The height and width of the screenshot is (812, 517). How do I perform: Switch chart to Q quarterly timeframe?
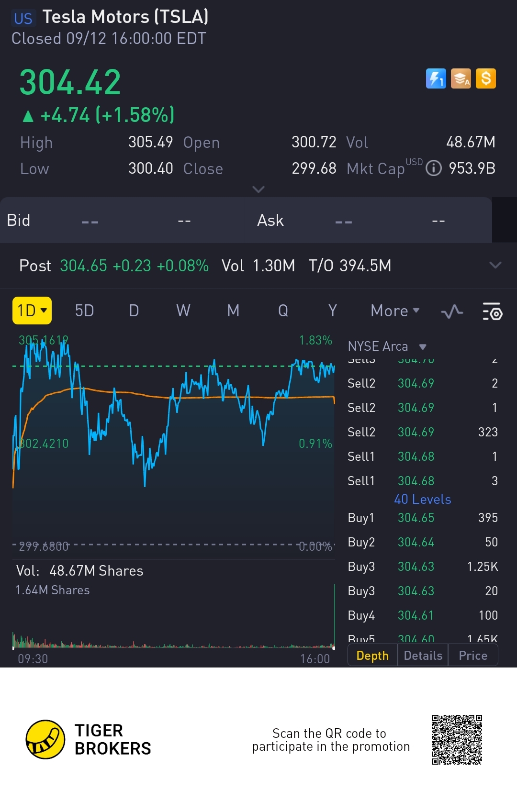point(283,311)
